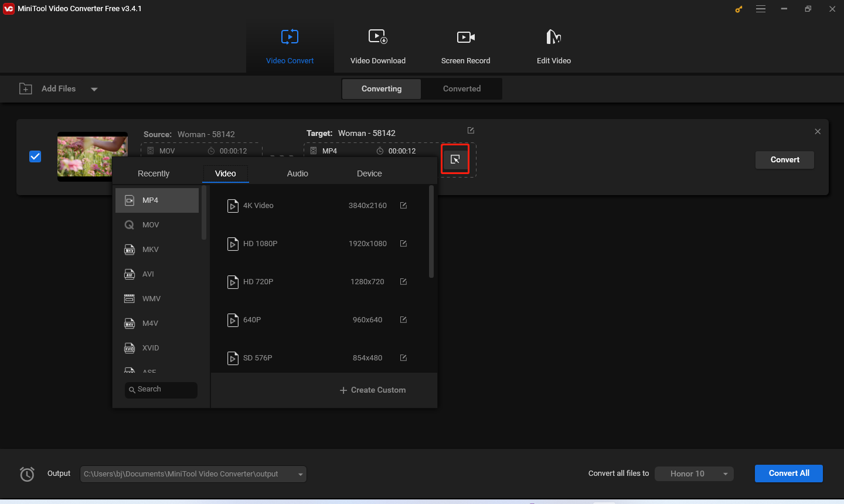Click the format list scrollbar
Image resolution: width=844 pixels, height=504 pixels.
(204, 213)
